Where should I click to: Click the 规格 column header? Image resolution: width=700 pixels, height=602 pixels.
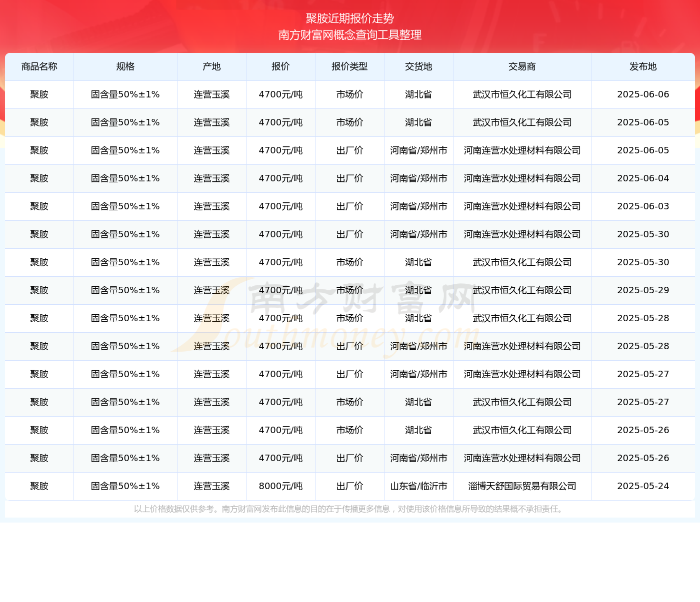click(125, 66)
